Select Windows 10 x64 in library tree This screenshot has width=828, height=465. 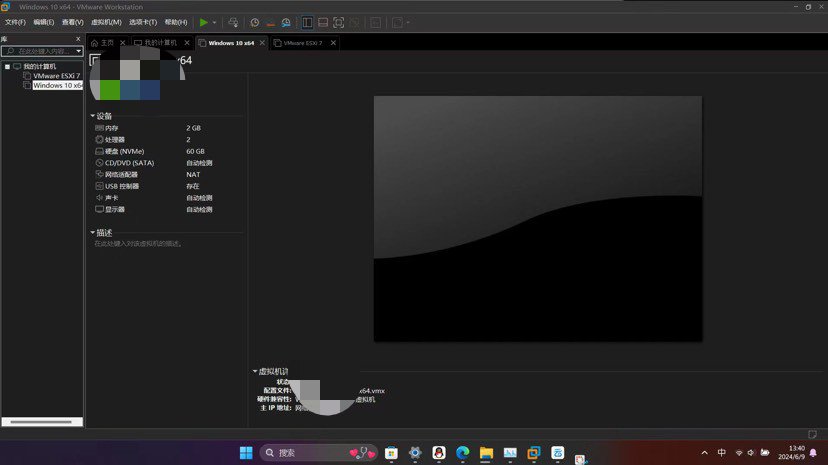point(58,86)
